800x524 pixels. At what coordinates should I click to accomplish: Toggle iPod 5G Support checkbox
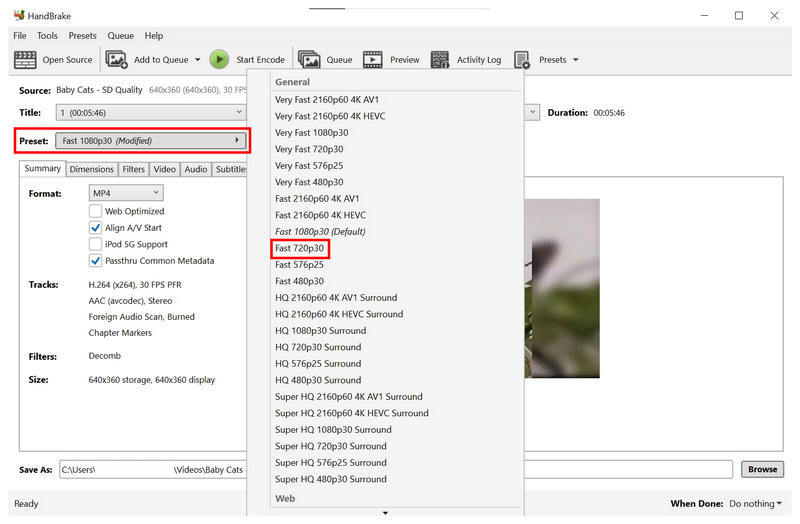(96, 244)
